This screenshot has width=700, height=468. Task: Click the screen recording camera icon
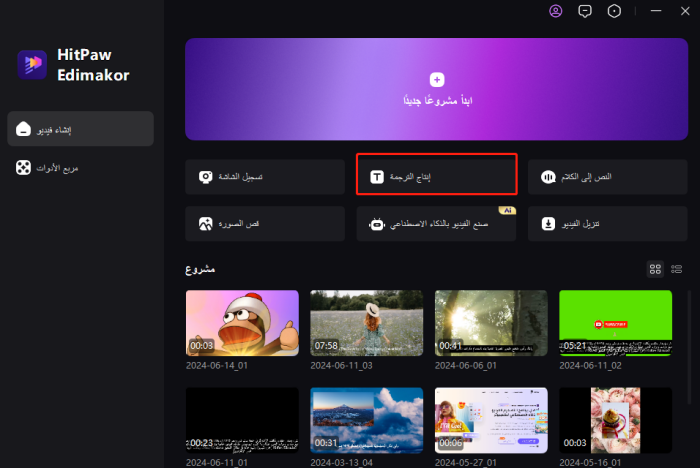[x=205, y=177]
